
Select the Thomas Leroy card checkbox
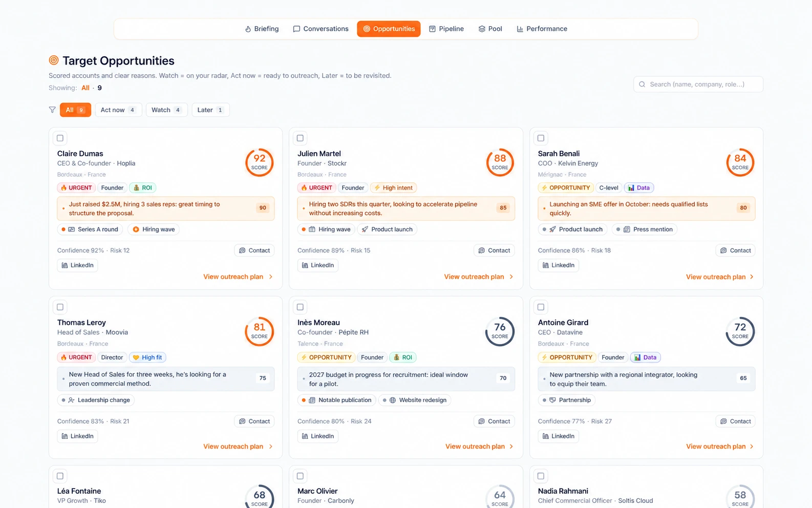[60, 307]
